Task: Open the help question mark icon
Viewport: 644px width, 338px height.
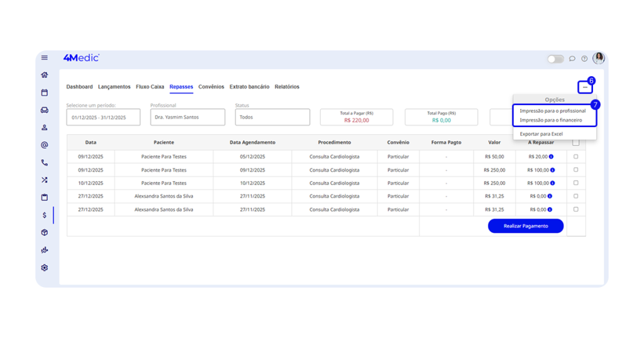Action: pyautogui.click(x=584, y=59)
